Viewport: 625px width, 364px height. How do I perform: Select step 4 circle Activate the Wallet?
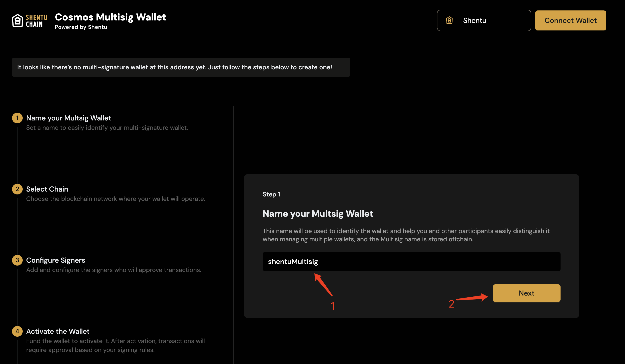click(17, 331)
